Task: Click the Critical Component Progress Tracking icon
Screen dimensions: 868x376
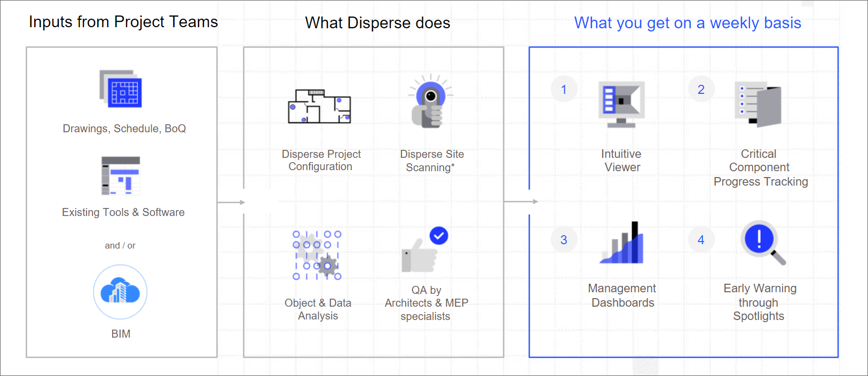Action: click(758, 105)
